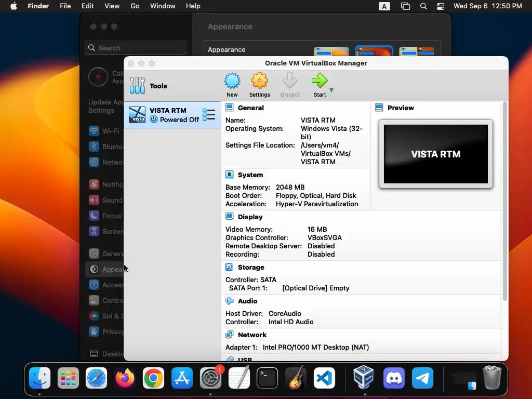Start the VM with green arrow

[320, 81]
